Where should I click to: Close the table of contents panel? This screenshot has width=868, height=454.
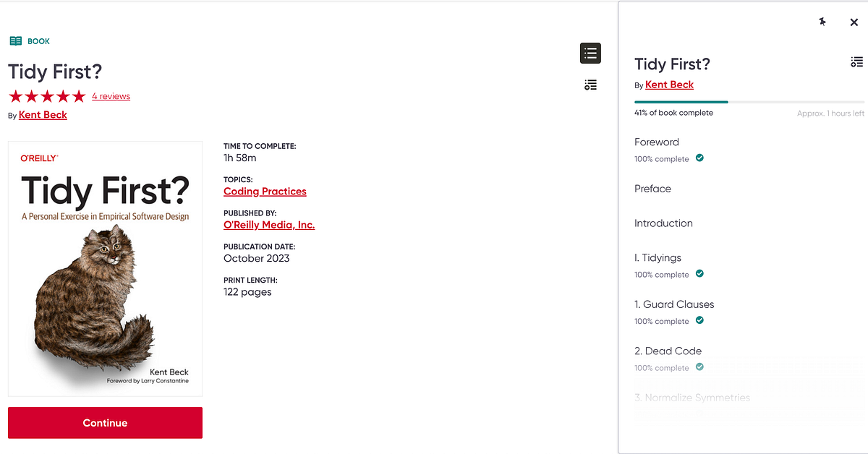pos(854,22)
